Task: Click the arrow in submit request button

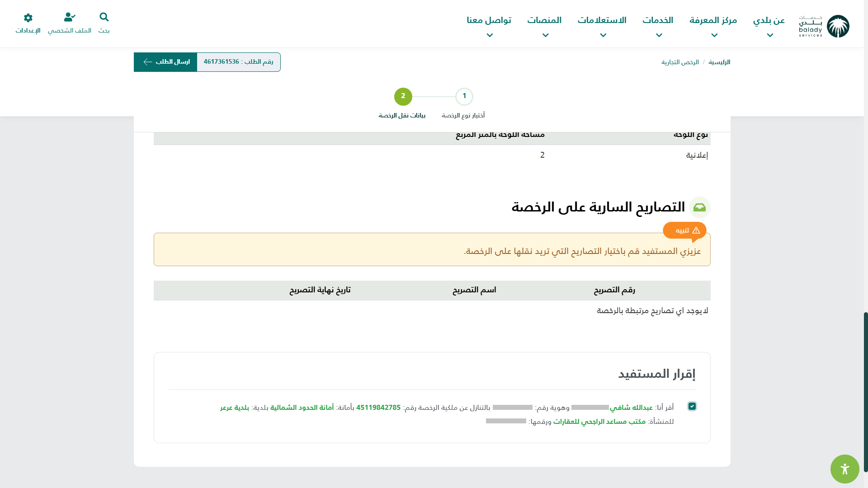Action: point(148,62)
